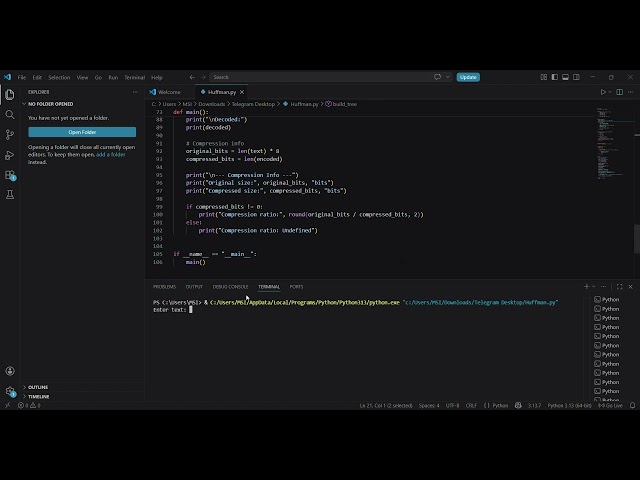Viewport: 640px width, 480px height.
Task: Click the Update button
Action: point(468,77)
